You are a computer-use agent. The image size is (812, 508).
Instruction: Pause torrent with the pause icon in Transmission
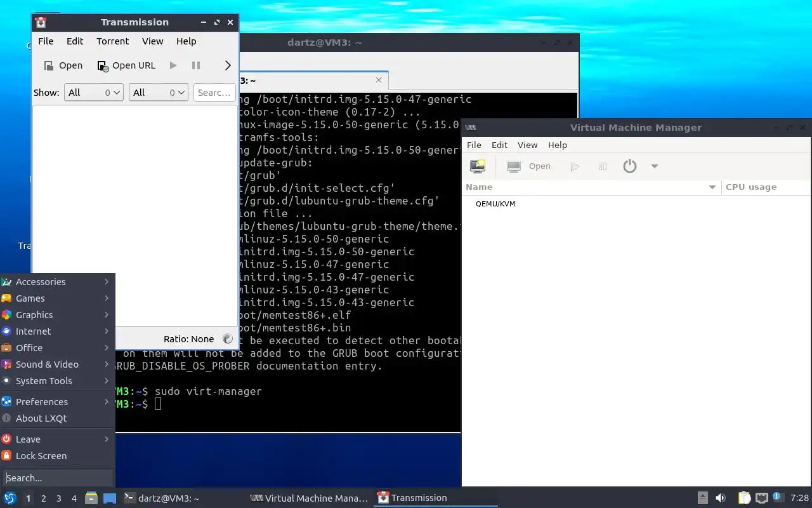pos(196,65)
